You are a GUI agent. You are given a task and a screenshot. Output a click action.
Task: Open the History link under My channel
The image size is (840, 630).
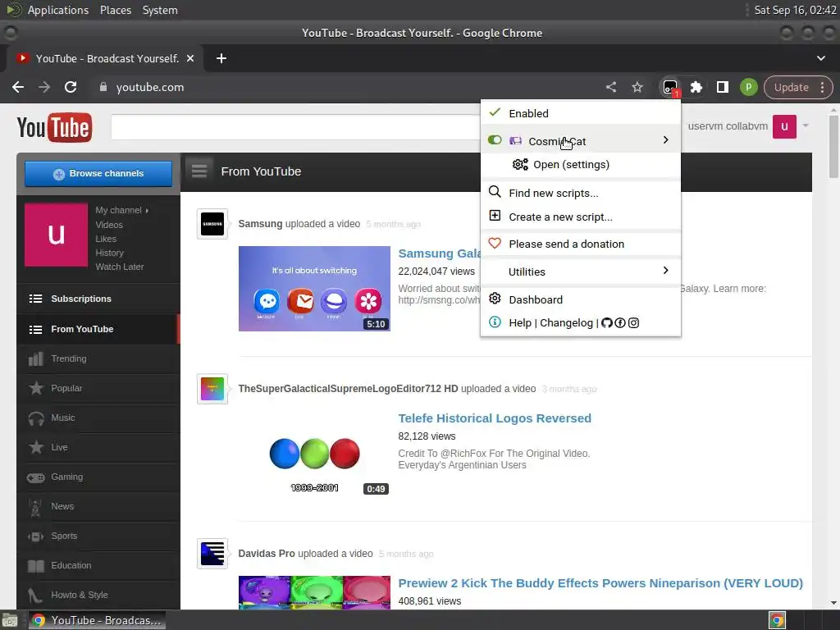pos(109,253)
